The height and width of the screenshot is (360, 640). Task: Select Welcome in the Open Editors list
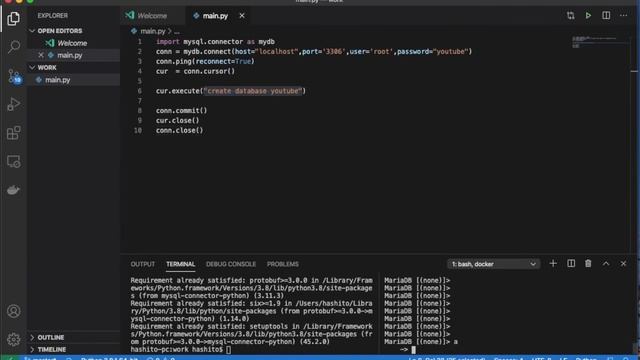72,43
